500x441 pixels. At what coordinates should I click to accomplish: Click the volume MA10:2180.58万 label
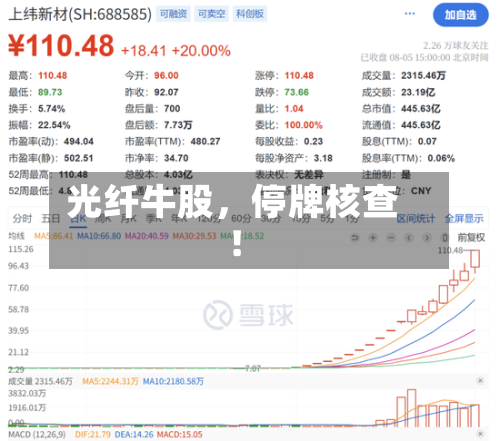pyautogui.click(x=173, y=381)
